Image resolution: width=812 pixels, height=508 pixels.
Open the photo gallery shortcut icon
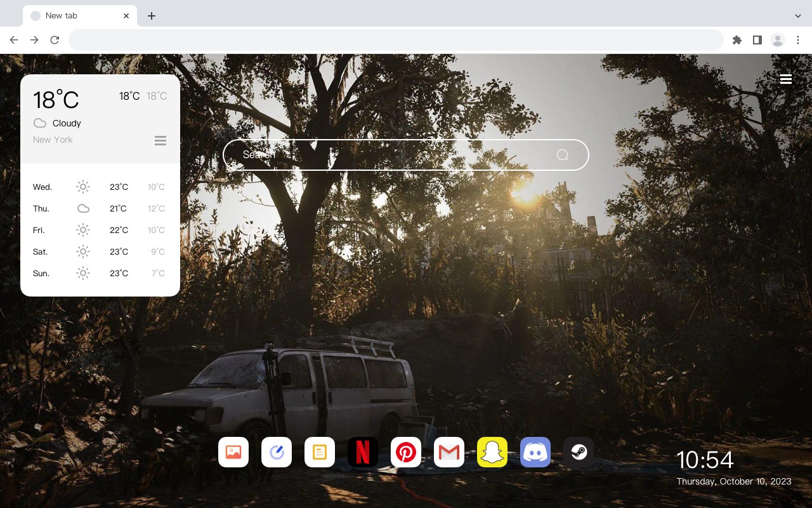233,452
